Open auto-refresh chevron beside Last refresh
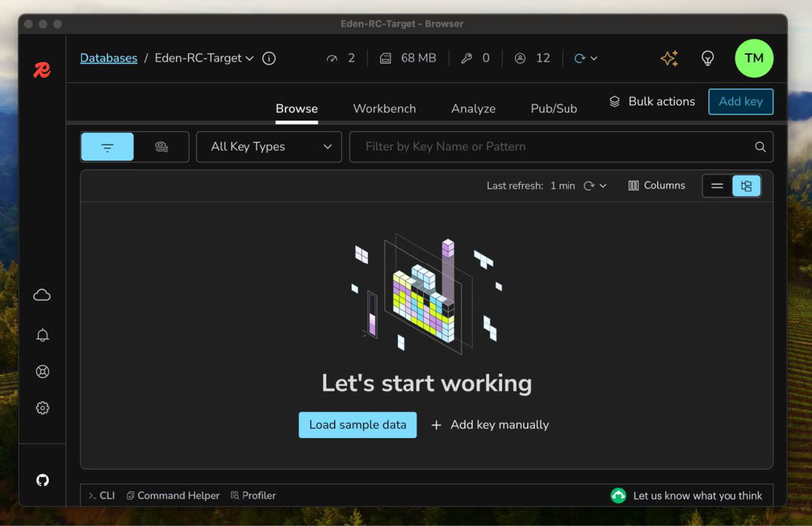 click(x=603, y=186)
